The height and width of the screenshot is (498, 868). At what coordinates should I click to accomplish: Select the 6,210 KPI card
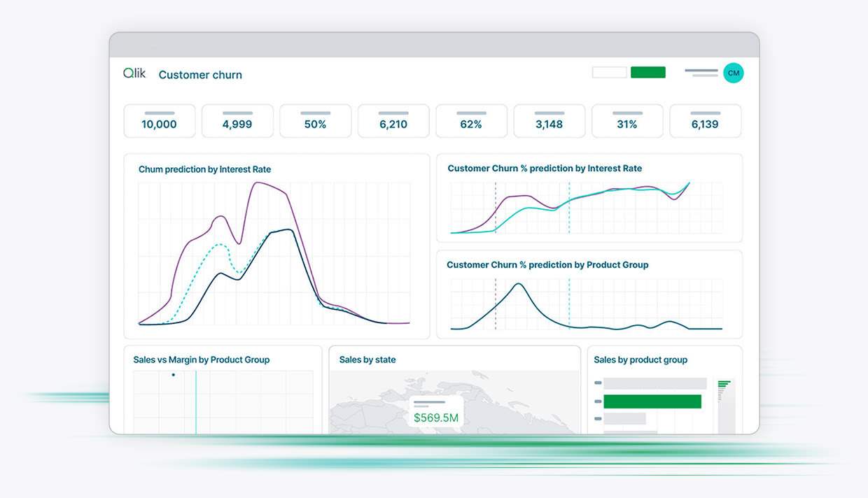point(393,120)
